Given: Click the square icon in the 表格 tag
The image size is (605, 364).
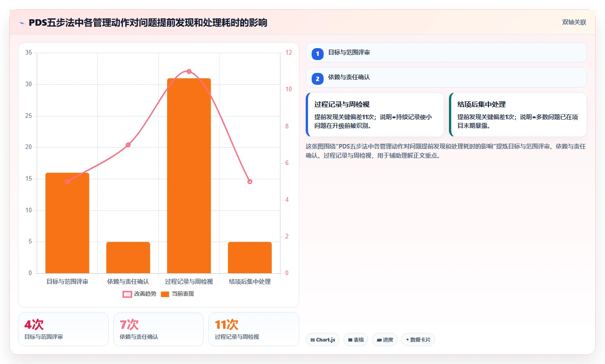Looking at the screenshot, I should (350, 340).
